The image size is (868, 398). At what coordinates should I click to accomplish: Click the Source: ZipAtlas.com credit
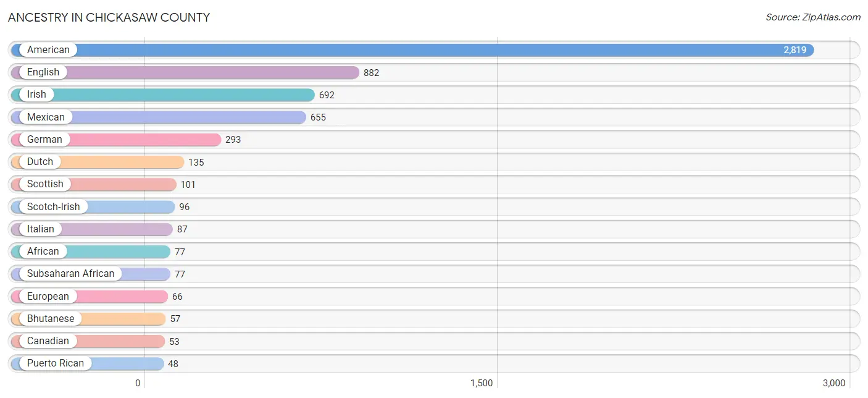813,17
